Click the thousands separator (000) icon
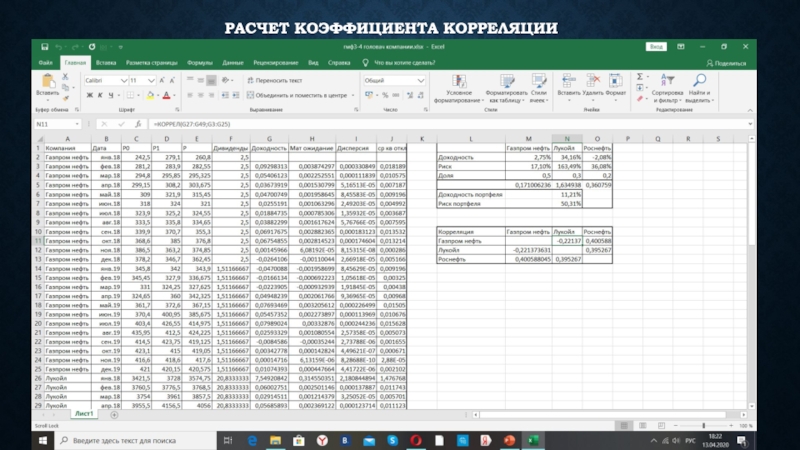Viewport: 800px width, 450px height. (x=396, y=95)
